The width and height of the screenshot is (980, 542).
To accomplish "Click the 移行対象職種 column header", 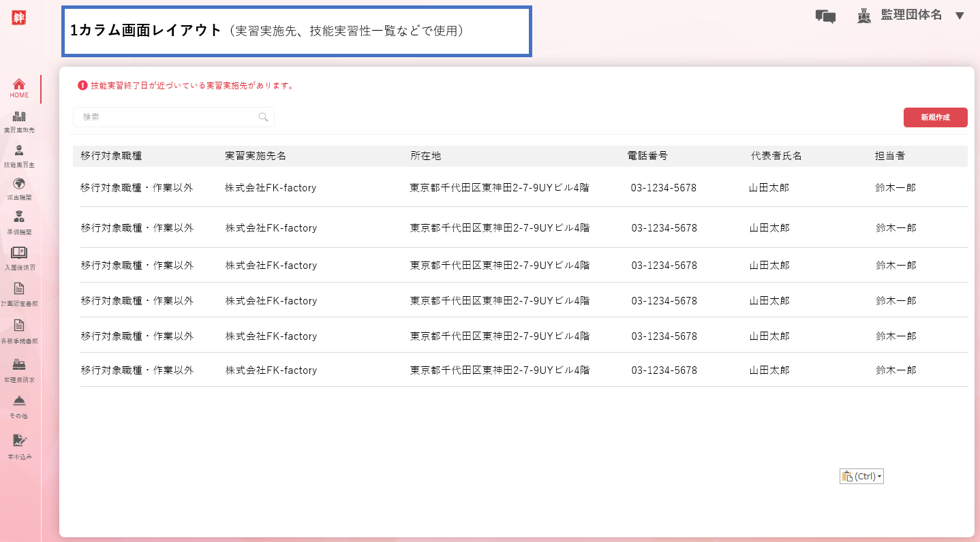I will click(x=111, y=156).
